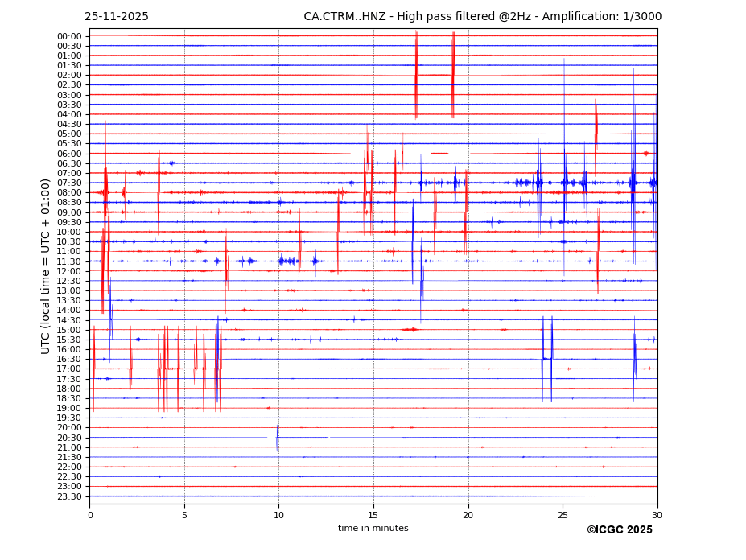
Task: Select the 19:00 time row label
Action: tap(69, 408)
